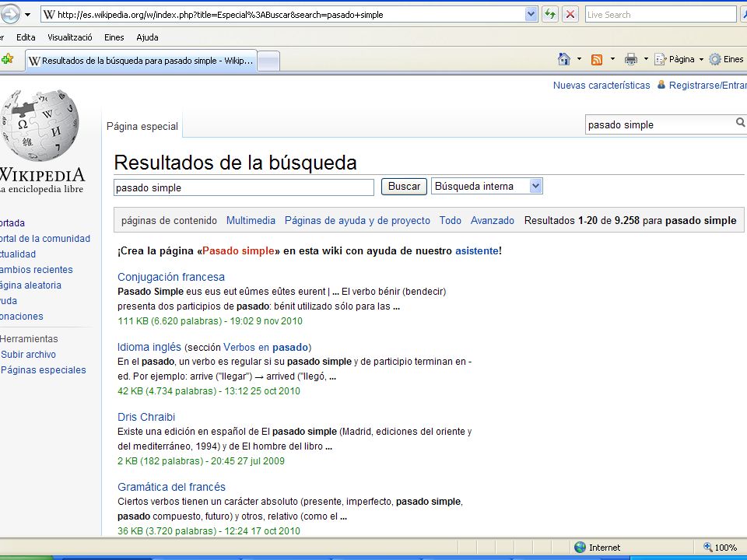Select the Página especial tab
This screenshot has height=560, width=747.
pos(142,126)
